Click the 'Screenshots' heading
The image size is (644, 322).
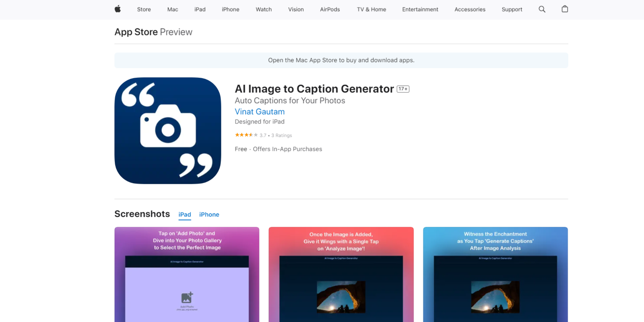coord(142,214)
